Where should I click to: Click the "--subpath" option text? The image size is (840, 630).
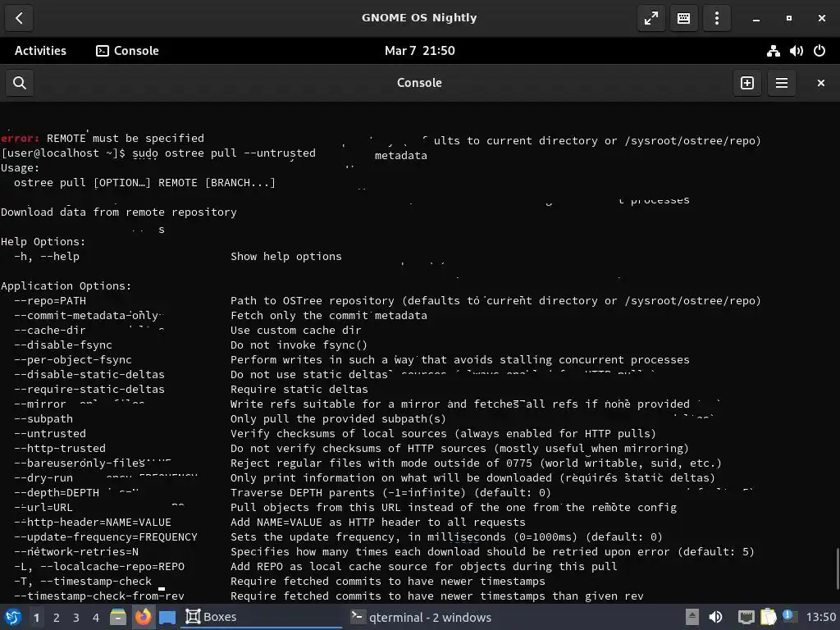(43, 419)
